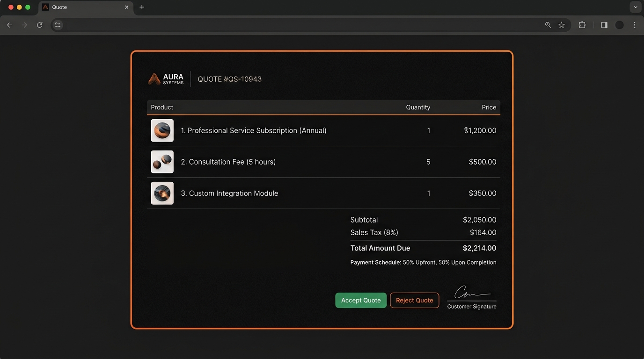Accept the quote with the green button

click(x=361, y=300)
